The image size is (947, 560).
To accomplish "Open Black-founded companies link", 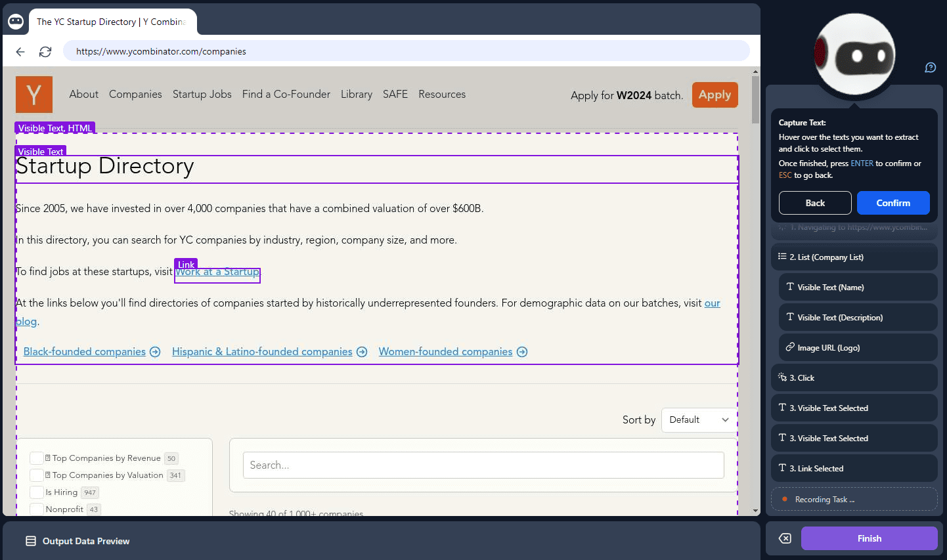I will (x=85, y=352).
